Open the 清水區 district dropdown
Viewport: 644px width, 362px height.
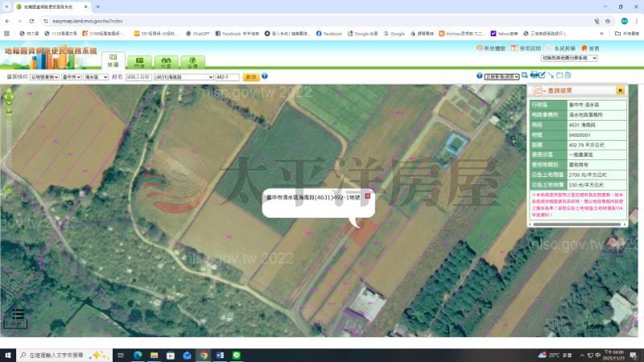click(x=96, y=77)
